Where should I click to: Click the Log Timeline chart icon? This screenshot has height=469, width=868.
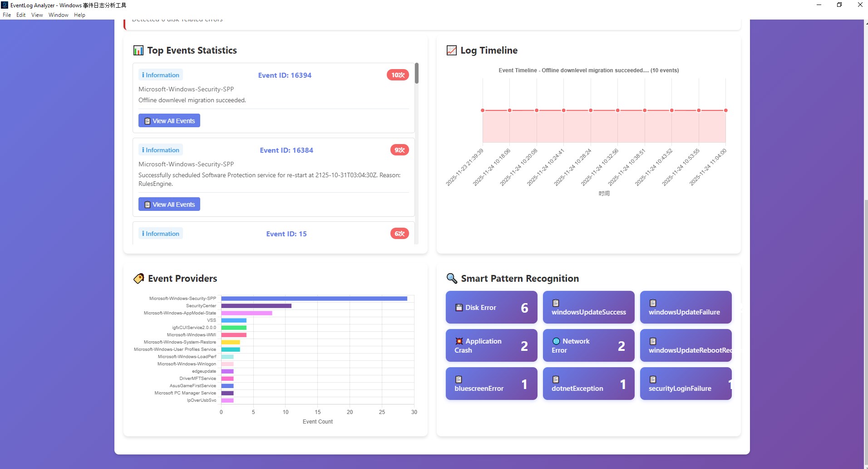click(x=452, y=50)
